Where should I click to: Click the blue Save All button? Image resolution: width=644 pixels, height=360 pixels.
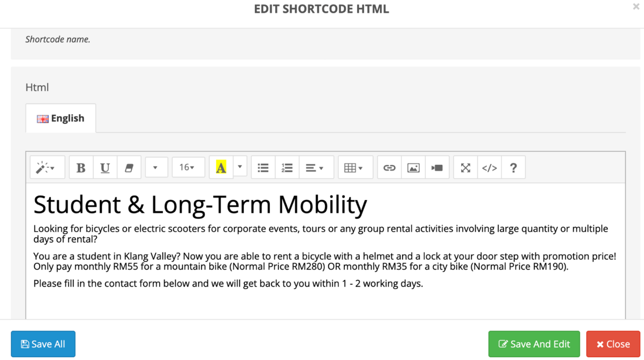pyautogui.click(x=43, y=344)
